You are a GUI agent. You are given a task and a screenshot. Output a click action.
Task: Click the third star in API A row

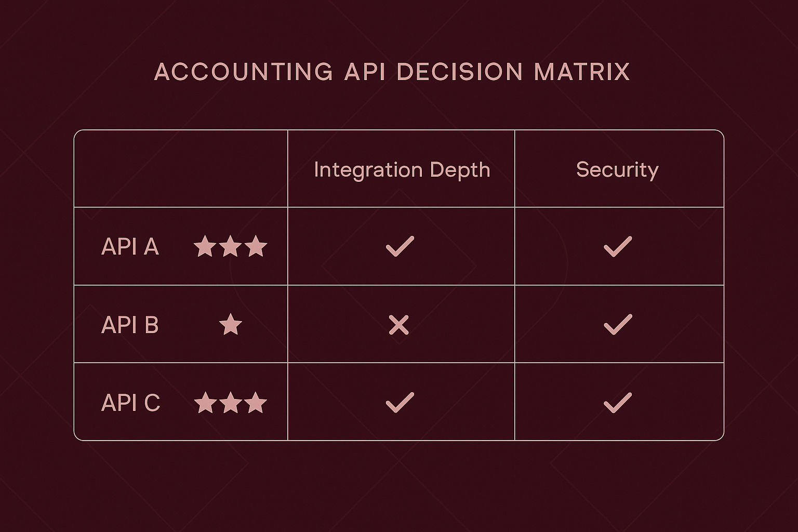coord(256,246)
